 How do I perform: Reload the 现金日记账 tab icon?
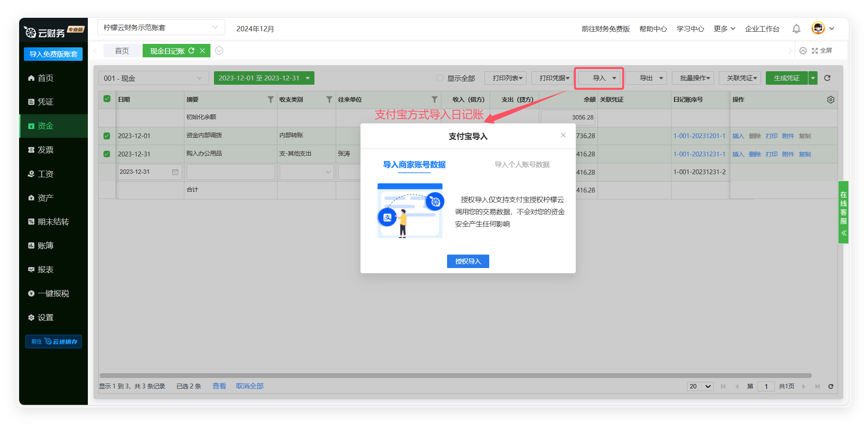(x=191, y=51)
